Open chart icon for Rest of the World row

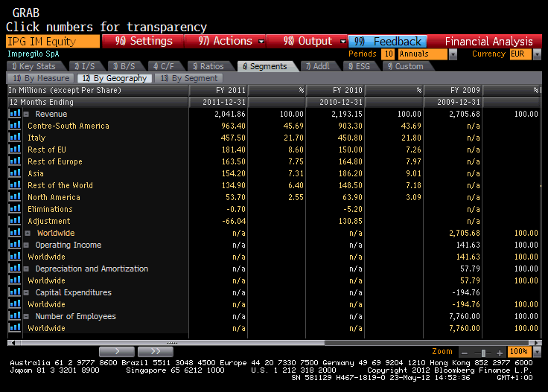[15, 185]
